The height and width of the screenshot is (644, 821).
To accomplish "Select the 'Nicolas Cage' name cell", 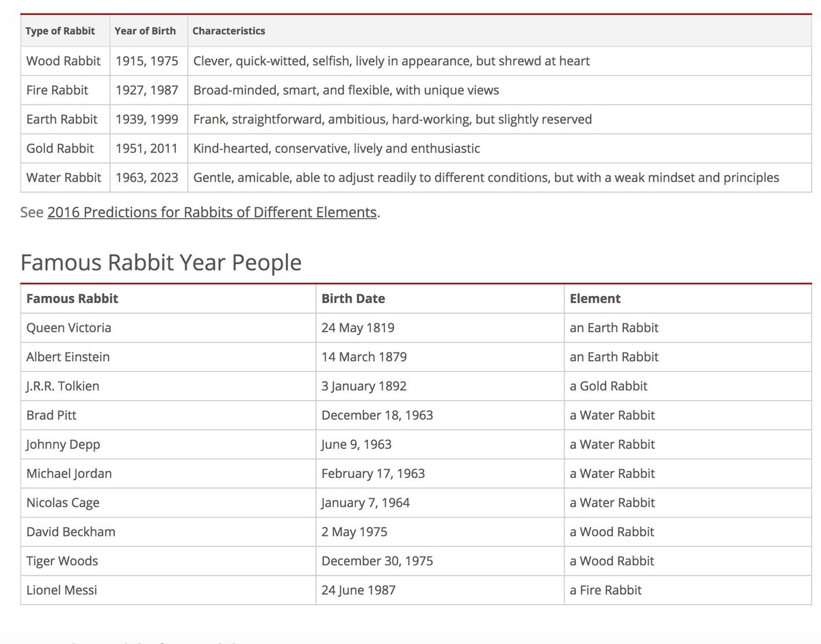I will point(168,502).
